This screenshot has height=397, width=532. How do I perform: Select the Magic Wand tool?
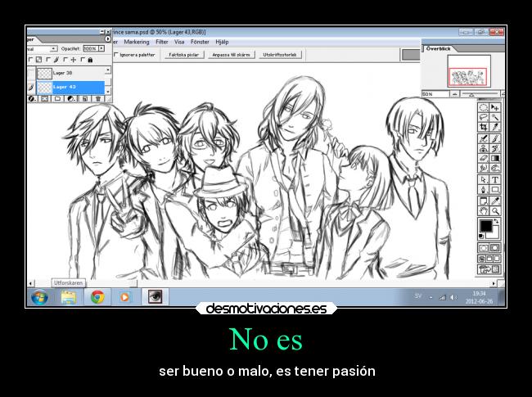coord(495,117)
